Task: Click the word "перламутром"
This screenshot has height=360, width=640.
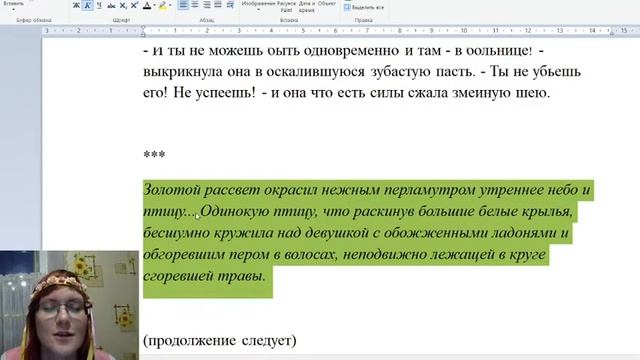Action: 430,190
